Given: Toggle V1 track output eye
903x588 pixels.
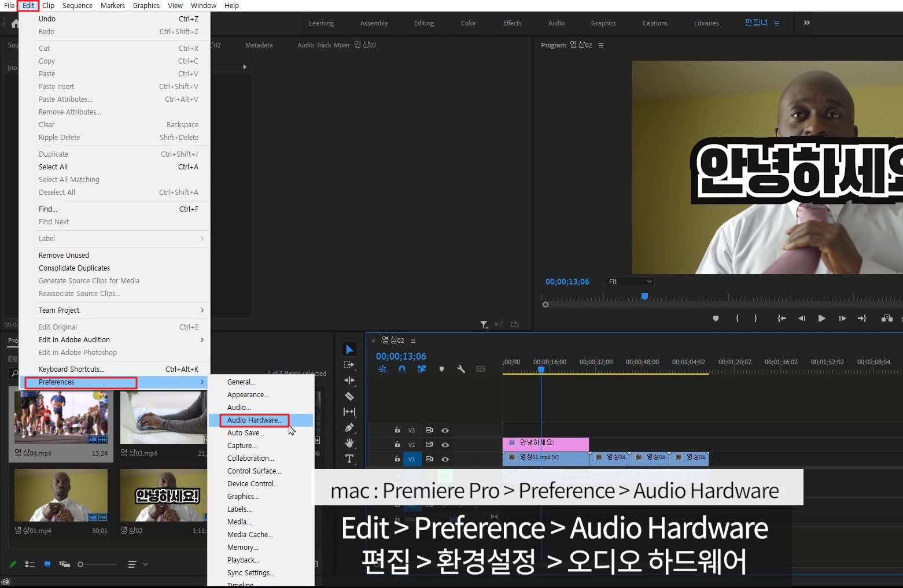Looking at the screenshot, I should click(445, 459).
